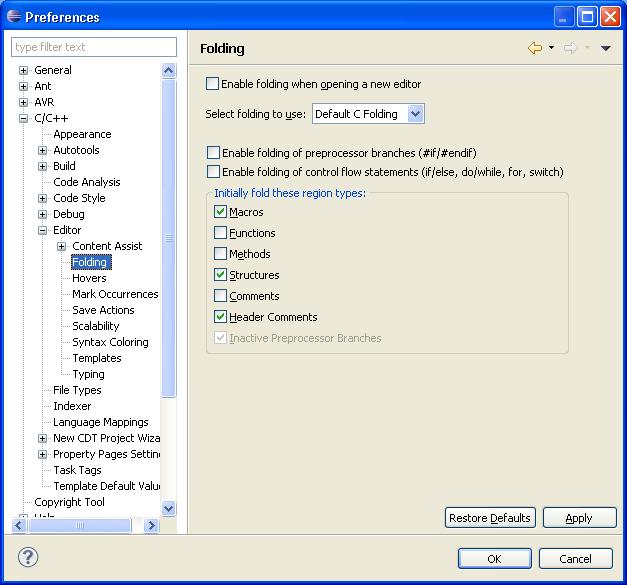Close the Preferences window
The width and height of the screenshot is (627, 585).
pos(611,17)
